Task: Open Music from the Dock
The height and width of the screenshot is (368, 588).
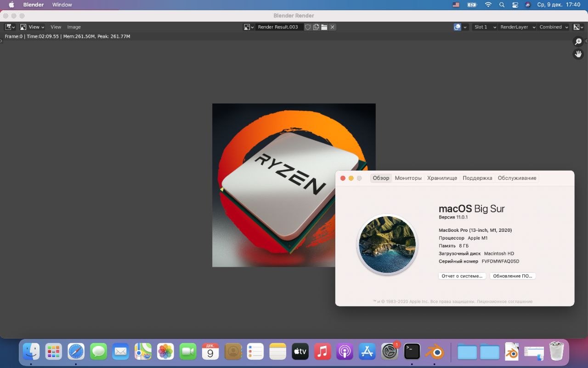Action: (322, 352)
